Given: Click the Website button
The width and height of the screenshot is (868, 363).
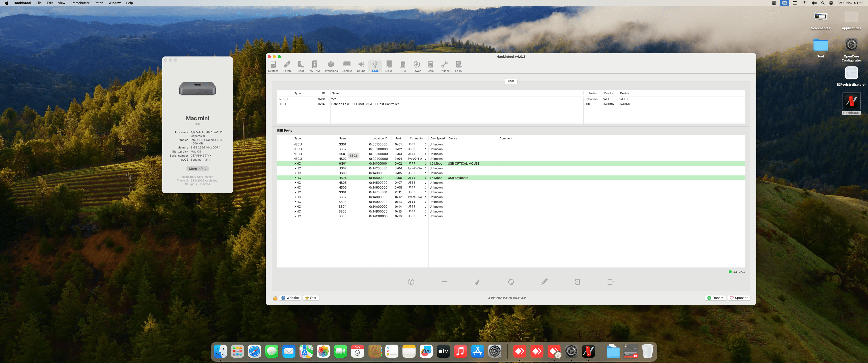Looking at the screenshot, I should point(290,298).
